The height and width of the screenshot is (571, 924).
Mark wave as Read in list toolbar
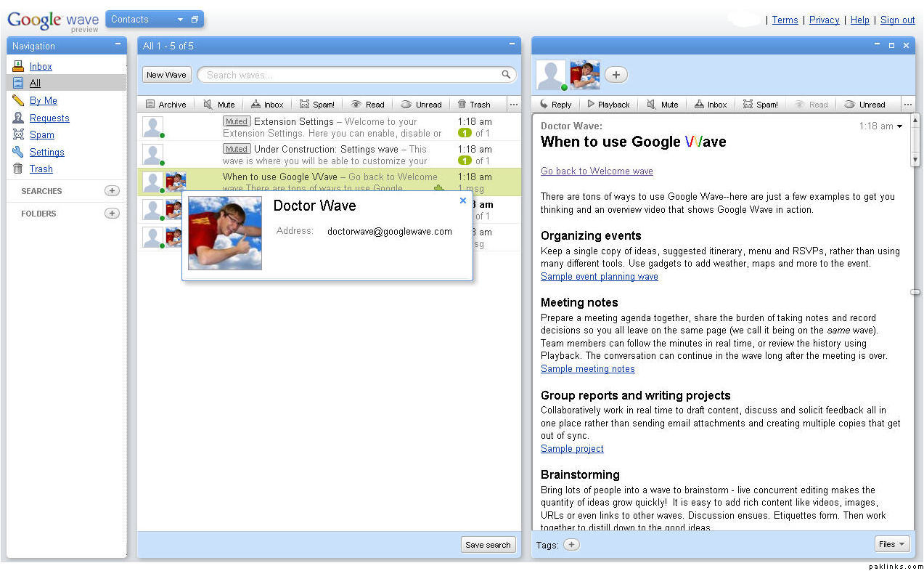point(367,105)
